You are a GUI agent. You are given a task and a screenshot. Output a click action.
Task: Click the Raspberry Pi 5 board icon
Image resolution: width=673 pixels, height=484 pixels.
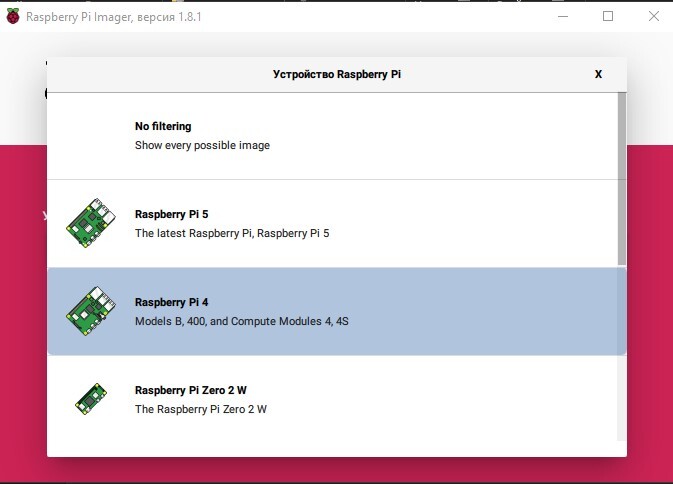(x=91, y=223)
